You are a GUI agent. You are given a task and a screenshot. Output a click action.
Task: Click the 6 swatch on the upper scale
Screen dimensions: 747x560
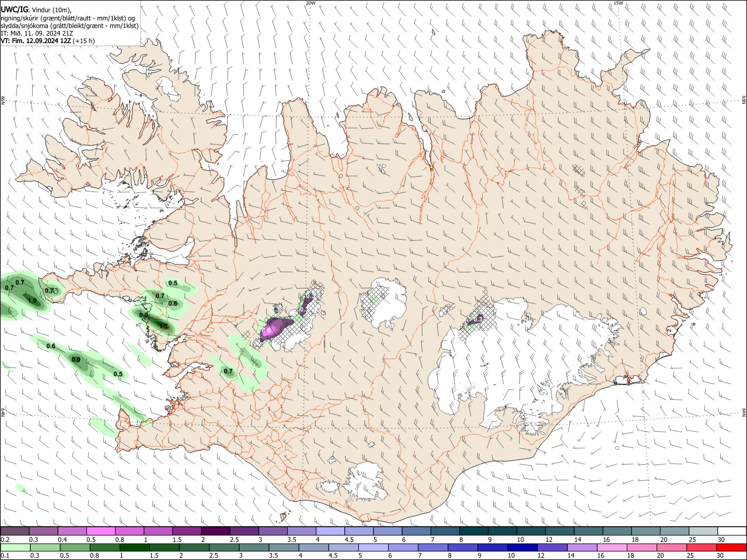tap(416, 531)
